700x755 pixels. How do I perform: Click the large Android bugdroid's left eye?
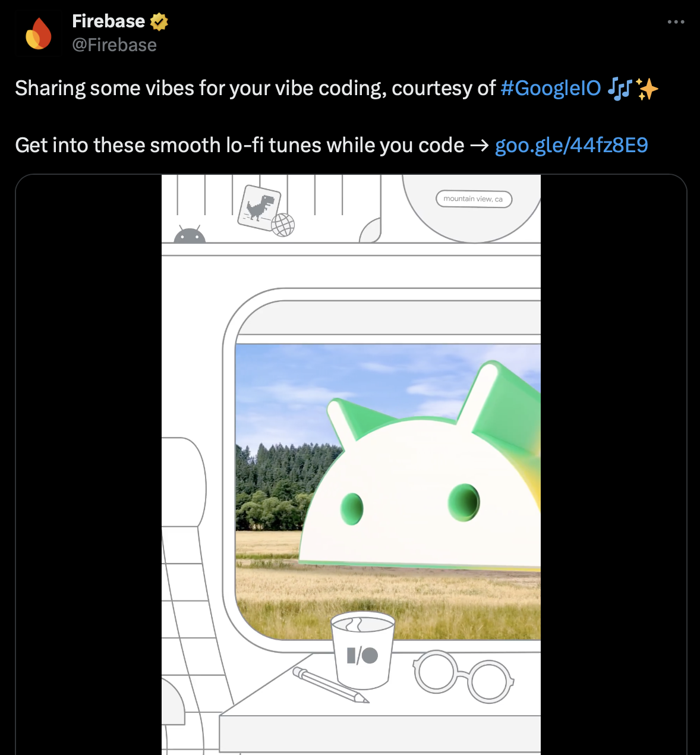point(352,509)
